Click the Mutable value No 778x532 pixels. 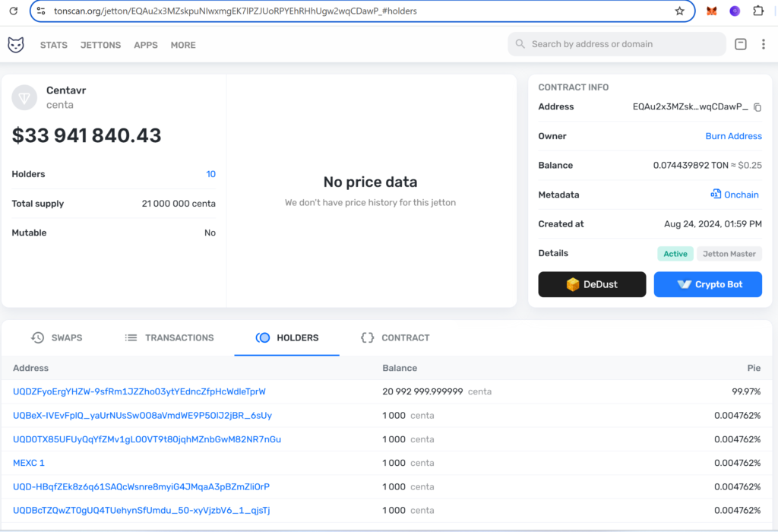[210, 233]
